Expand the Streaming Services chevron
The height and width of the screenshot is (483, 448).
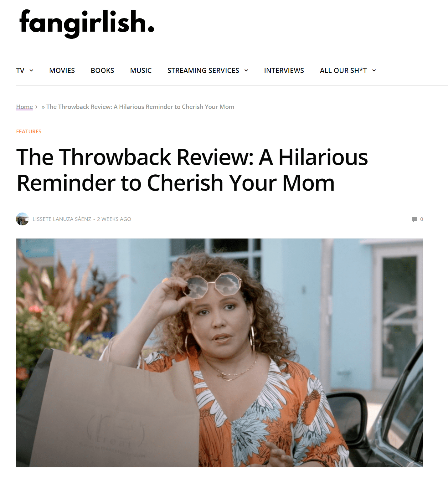[x=246, y=70]
